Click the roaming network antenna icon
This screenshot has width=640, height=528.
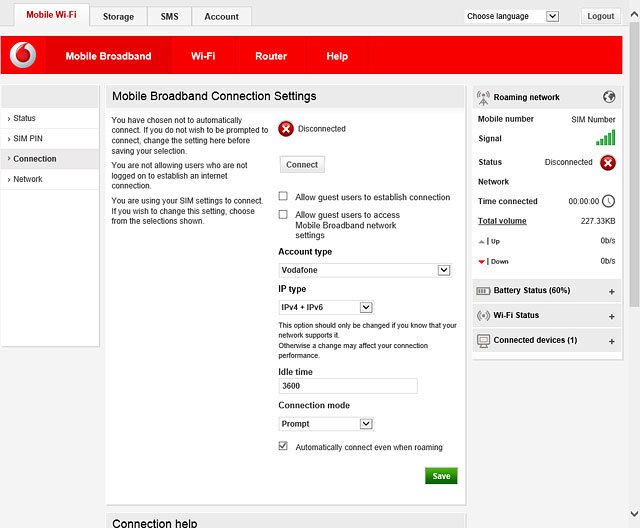(483, 98)
